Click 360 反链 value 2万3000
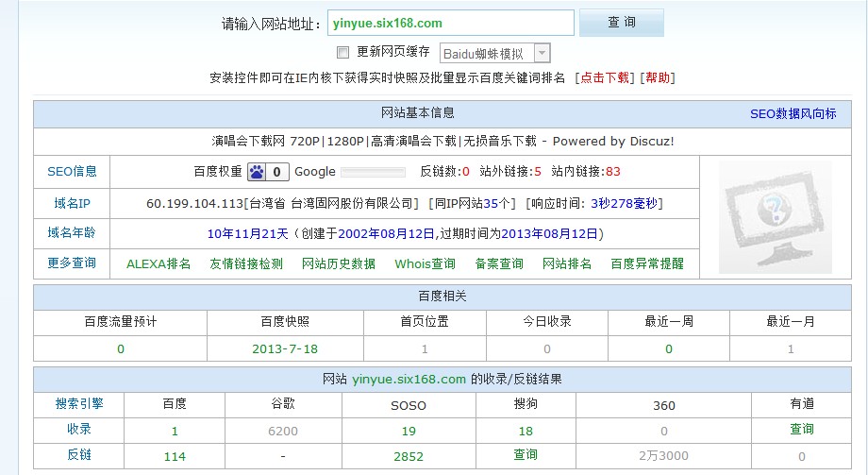The image size is (868, 475). [663, 455]
